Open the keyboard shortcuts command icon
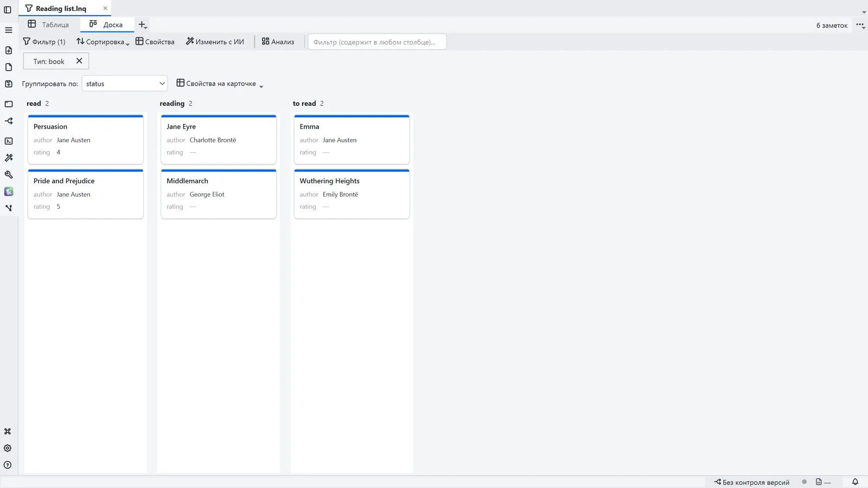The width and height of the screenshot is (868, 488). coord(8,432)
